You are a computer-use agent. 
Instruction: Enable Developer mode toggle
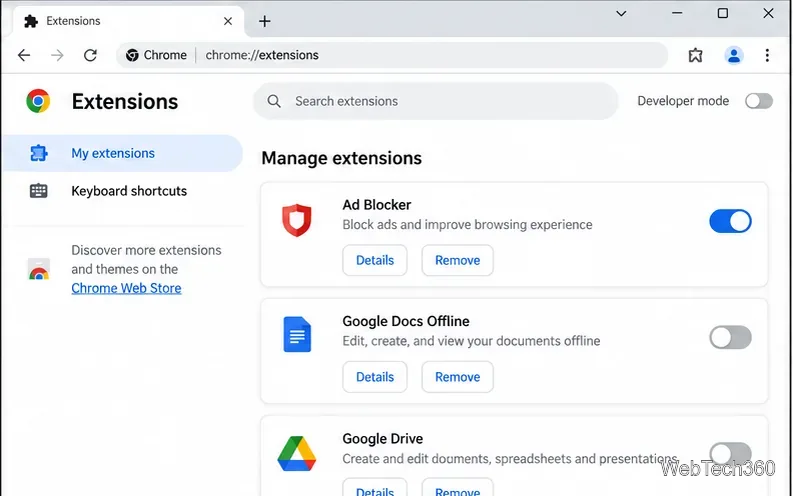coord(759,101)
